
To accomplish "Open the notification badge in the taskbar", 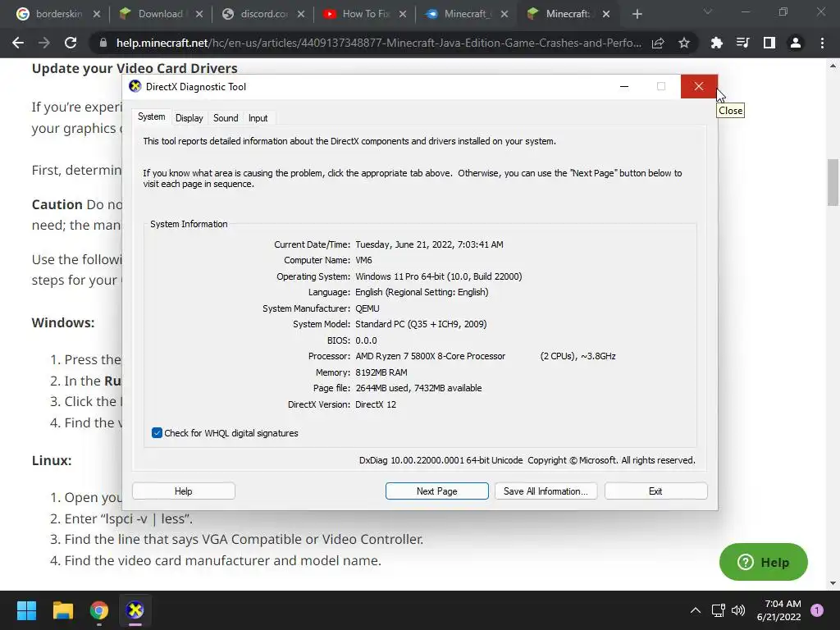I will tap(817, 610).
